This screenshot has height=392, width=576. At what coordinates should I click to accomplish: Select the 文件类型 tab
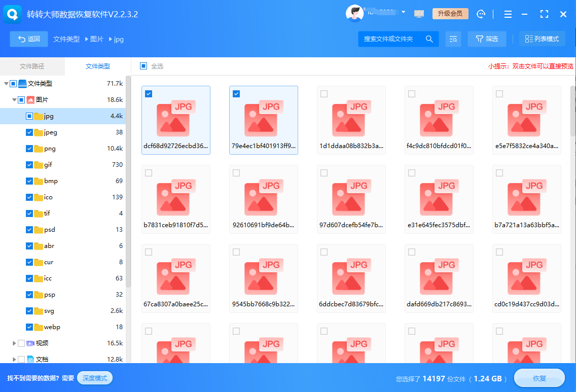pos(97,66)
